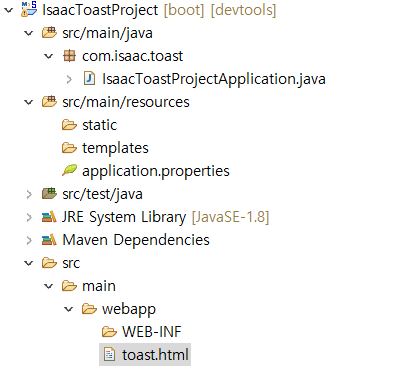Screen dimensions: 396x369
Task: Collapse the IsaacToastProject root node
Action: pyautogui.click(x=8, y=10)
